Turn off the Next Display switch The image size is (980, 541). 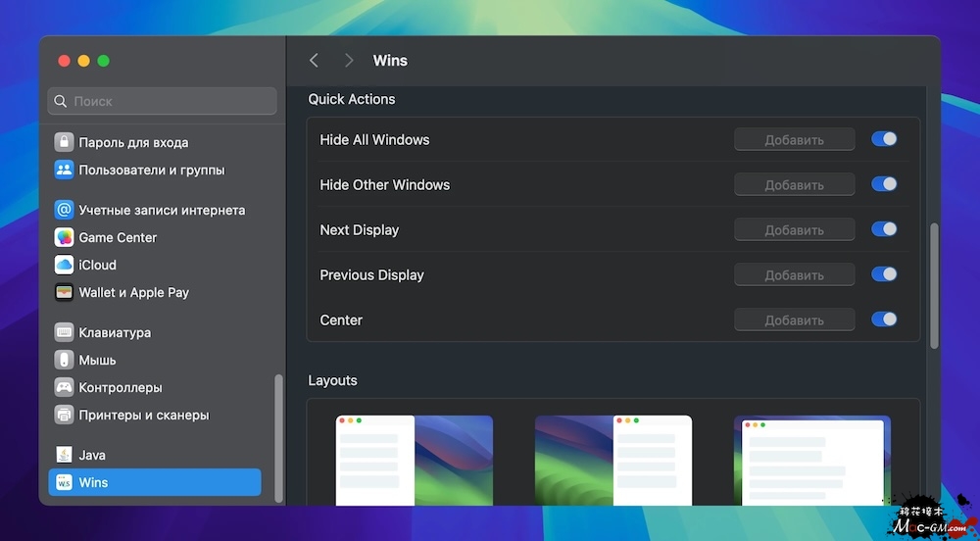click(884, 229)
